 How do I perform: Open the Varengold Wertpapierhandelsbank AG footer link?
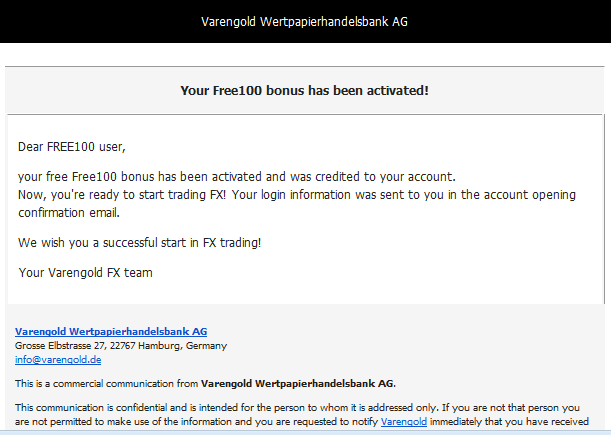pos(111,332)
